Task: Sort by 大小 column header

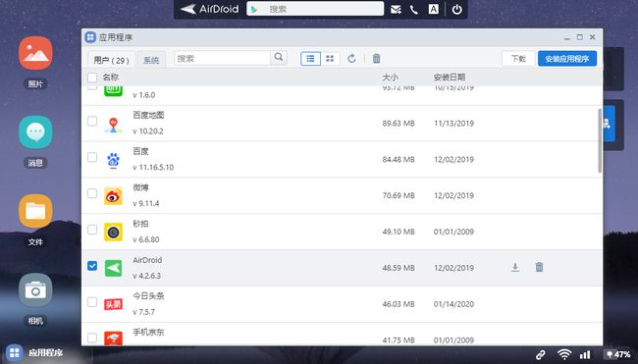Action: click(390, 78)
